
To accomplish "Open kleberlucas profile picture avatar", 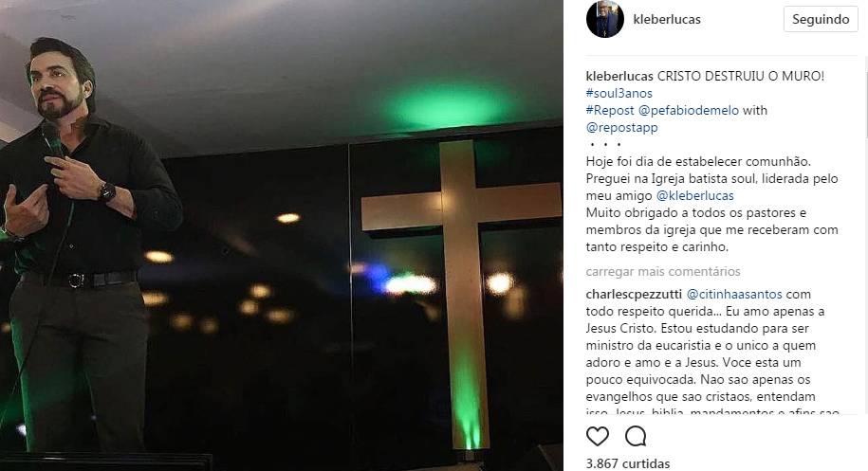I will tap(605, 19).
